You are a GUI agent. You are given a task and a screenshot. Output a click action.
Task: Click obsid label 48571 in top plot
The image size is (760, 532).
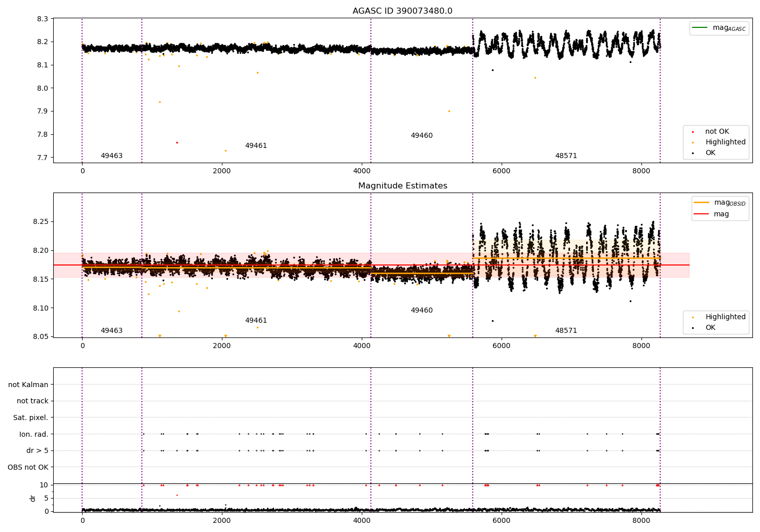pos(566,156)
